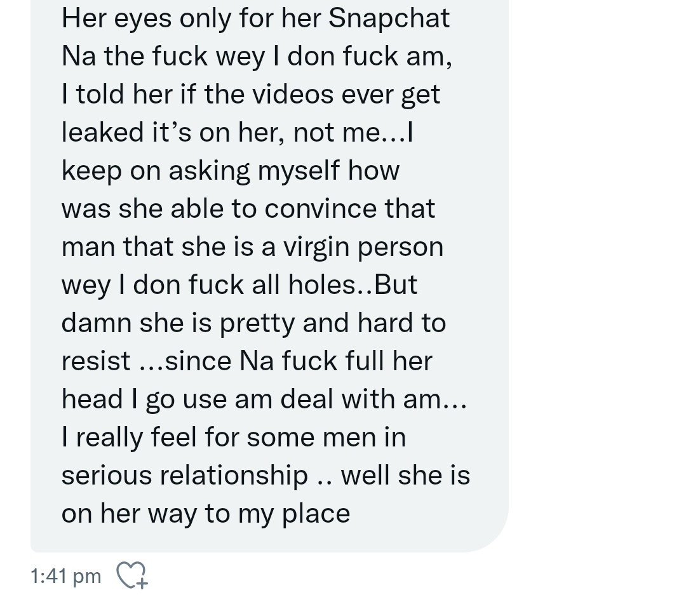The image size is (686, 616).
Task: Click the line 'keep on asking myself how'
Action: pos(231,171)
